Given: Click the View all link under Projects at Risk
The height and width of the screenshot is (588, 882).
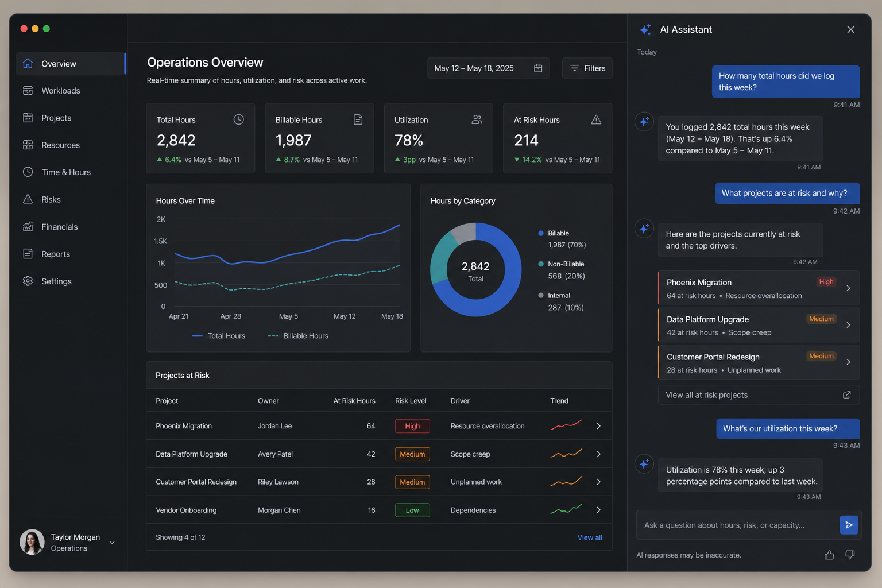Looking at the screenshot, I should [590, 537].
